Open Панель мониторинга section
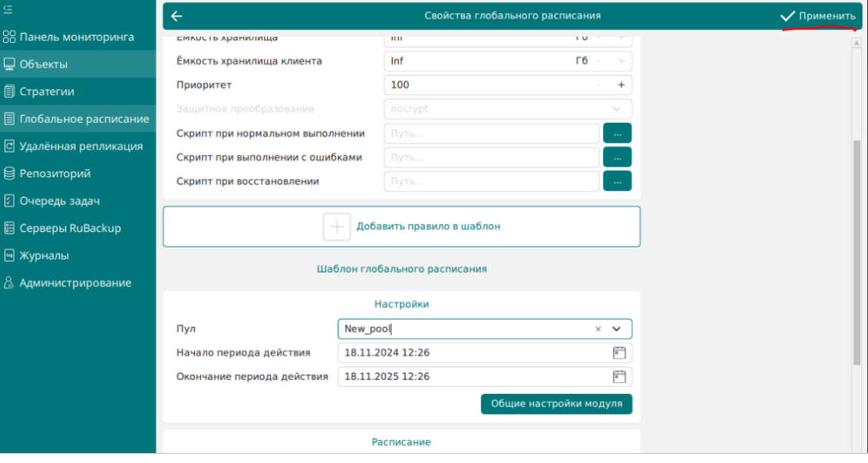Image resolution: width=868 pixels, height=463 pixels. pos(77,37)
